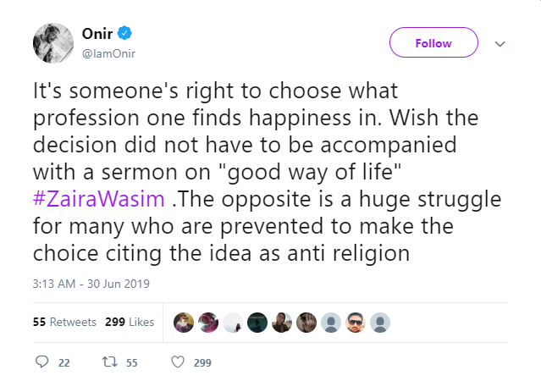The width and height of the screenshot is (541, 392).
Task: Click the liker avatar wearing sunglasses
Action: click(x=356, y=322)
